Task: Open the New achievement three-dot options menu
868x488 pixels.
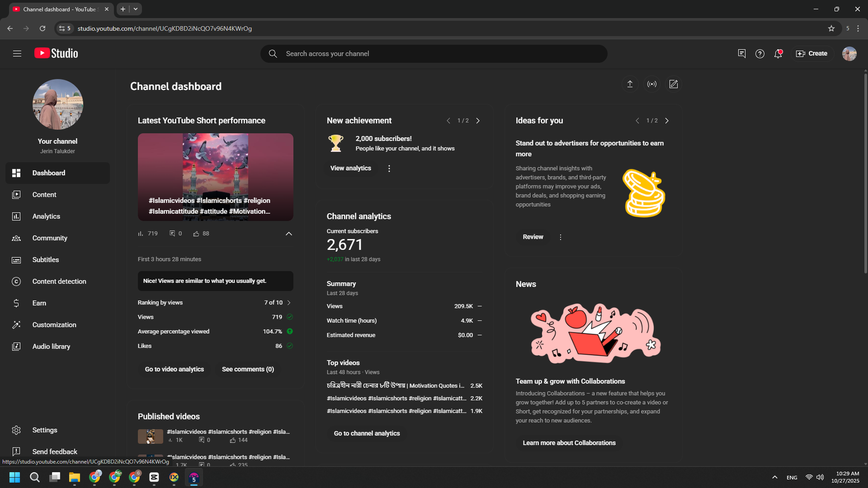Action: [389, 169]
